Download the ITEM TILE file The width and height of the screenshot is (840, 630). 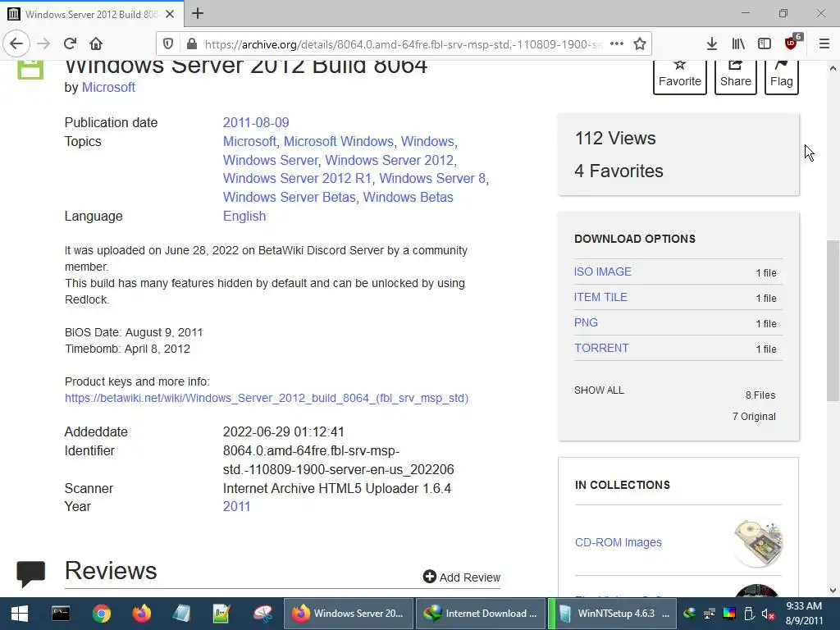[600, 297]
